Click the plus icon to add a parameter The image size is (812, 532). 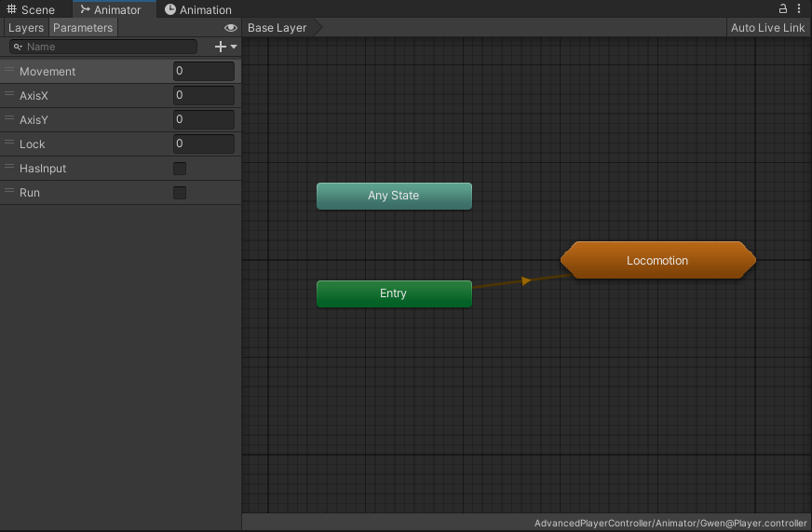click(x=221, y=47)
